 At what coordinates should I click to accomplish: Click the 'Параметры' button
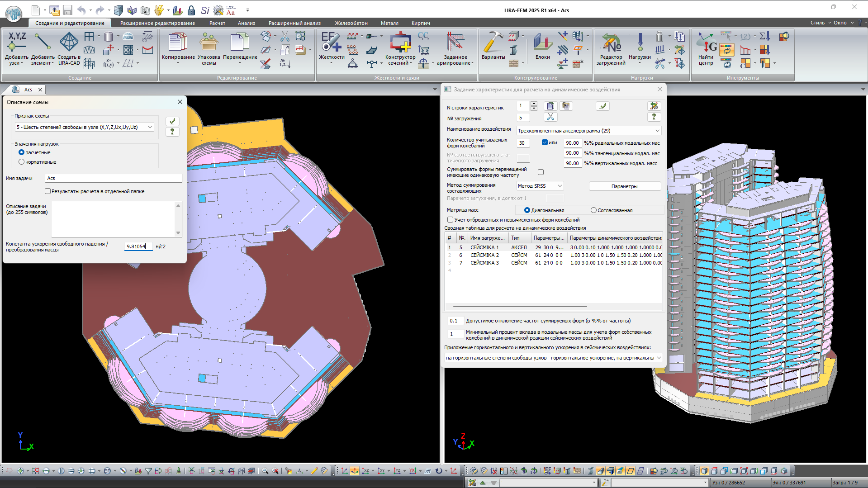(624, 186)
